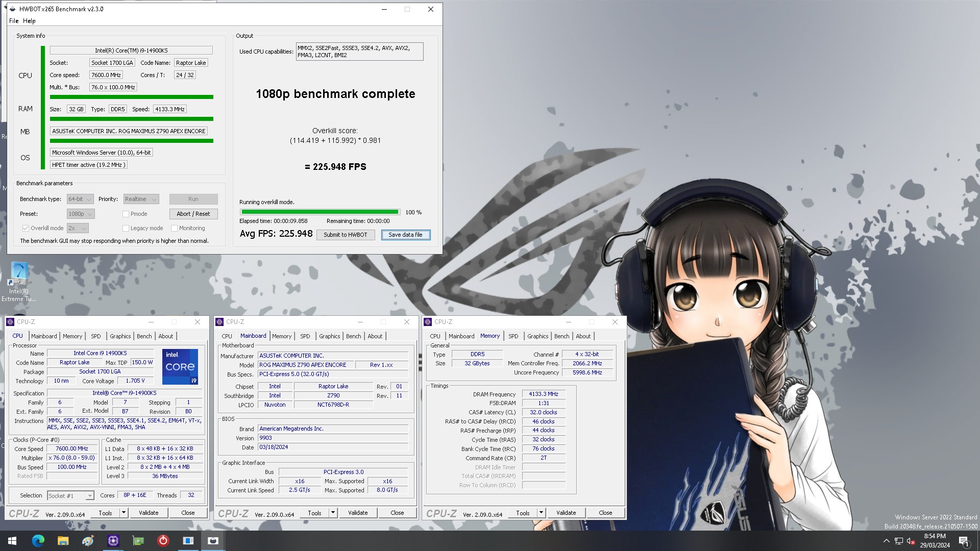The width and height of the screenshot is (980, 551).
Task: Click the HWBOT x265 title bar icon
Action: pos(12,9)
